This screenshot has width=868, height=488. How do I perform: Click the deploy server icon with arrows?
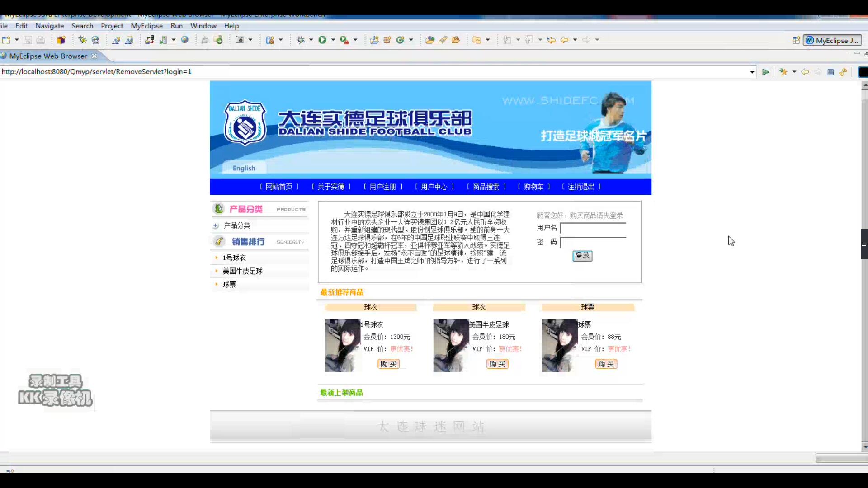[x=150, y=40]
